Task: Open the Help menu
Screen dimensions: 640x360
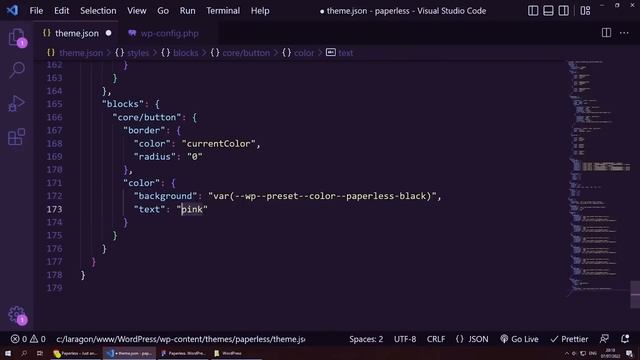Action: (260, 11)
